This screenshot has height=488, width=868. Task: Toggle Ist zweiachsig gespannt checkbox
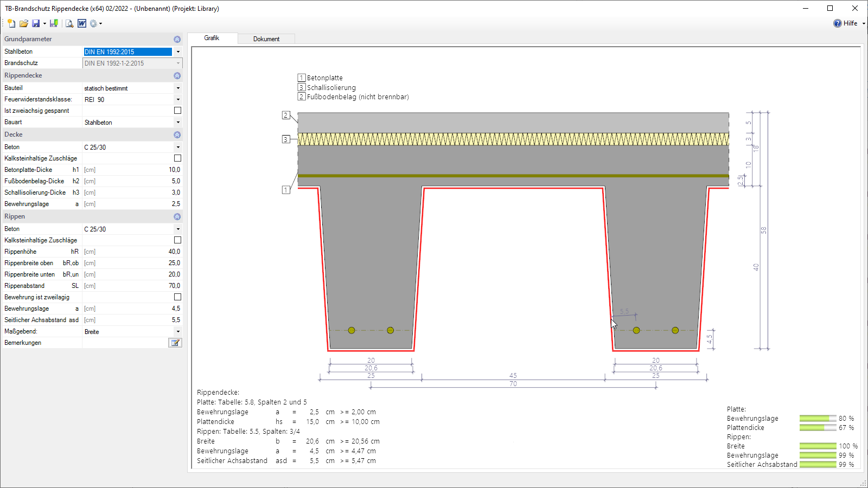(x=177, y=111)
